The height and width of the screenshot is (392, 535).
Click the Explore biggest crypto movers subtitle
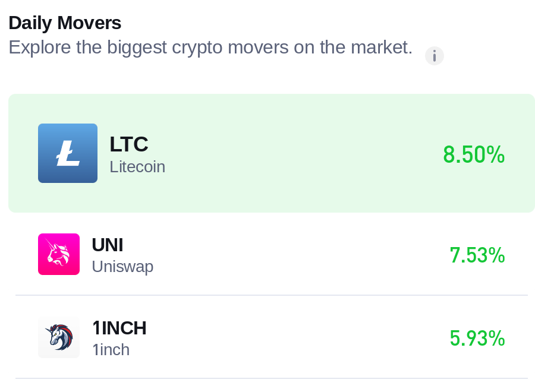click(x=210, y=48)
